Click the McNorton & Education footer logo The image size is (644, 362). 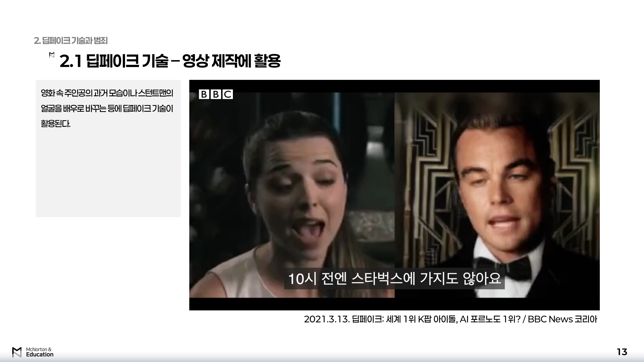tap(33, 352)
